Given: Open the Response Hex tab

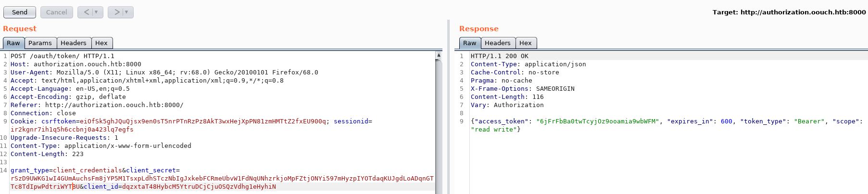Looking at the screenshot, I should tap(525, 43).
